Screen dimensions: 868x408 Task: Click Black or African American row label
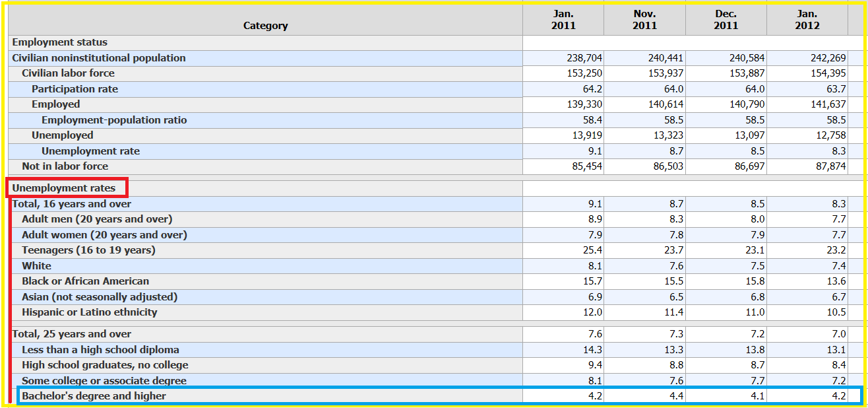85,281
